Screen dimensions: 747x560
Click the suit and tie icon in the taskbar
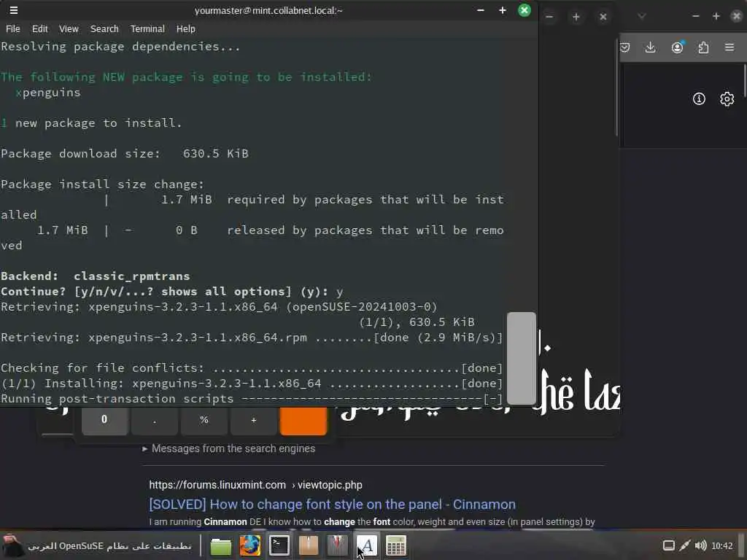point(337,545)
